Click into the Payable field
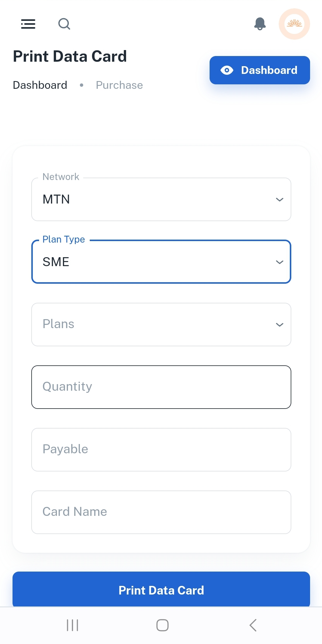 pyautogui.click(x=161, y=450)
